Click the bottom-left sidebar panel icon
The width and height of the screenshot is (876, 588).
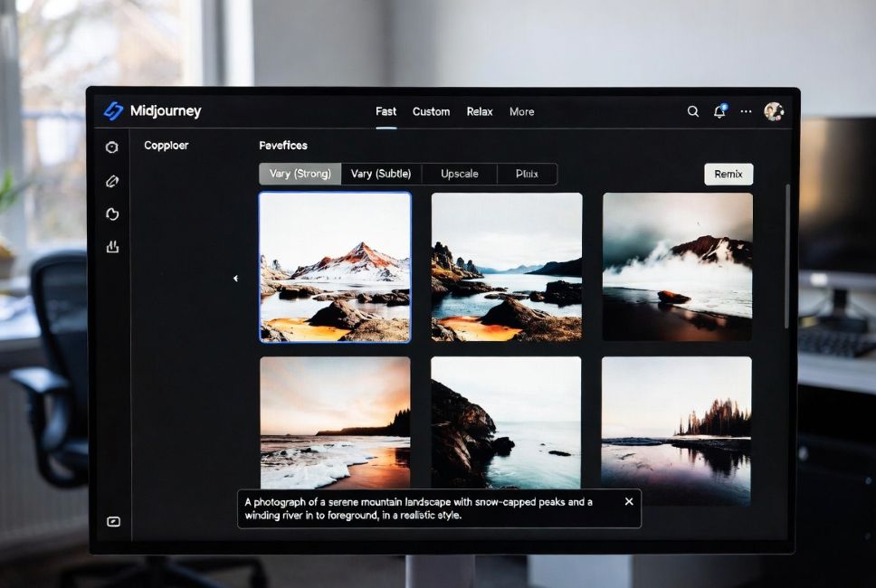[113, 521]
